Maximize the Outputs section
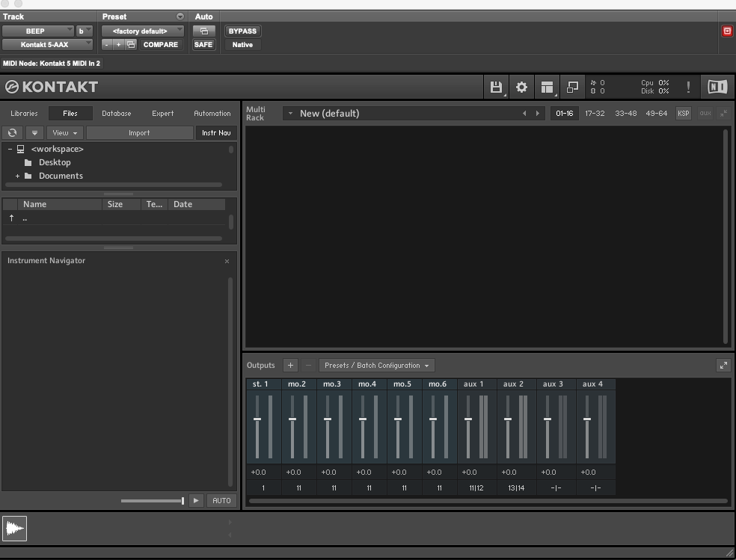 click(x=723, y=366)
